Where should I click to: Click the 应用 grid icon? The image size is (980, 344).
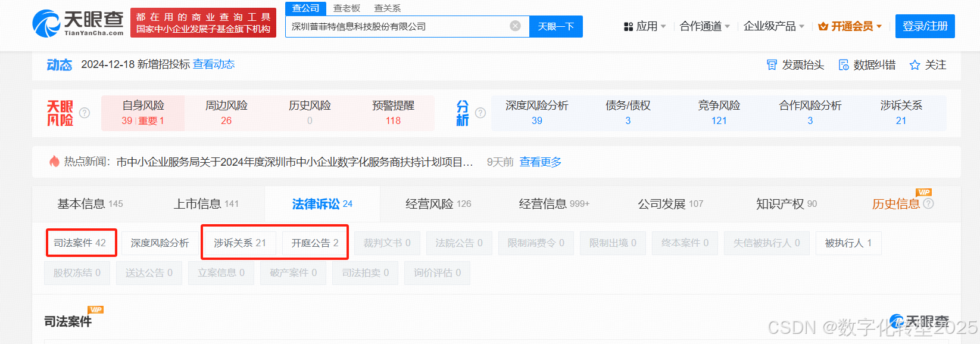(628, 27)
